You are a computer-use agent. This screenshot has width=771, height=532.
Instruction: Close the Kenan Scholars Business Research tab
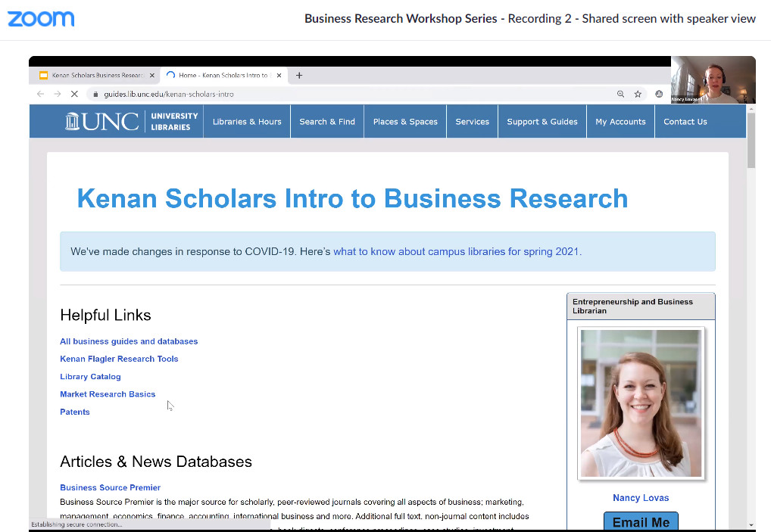[152, 75]
